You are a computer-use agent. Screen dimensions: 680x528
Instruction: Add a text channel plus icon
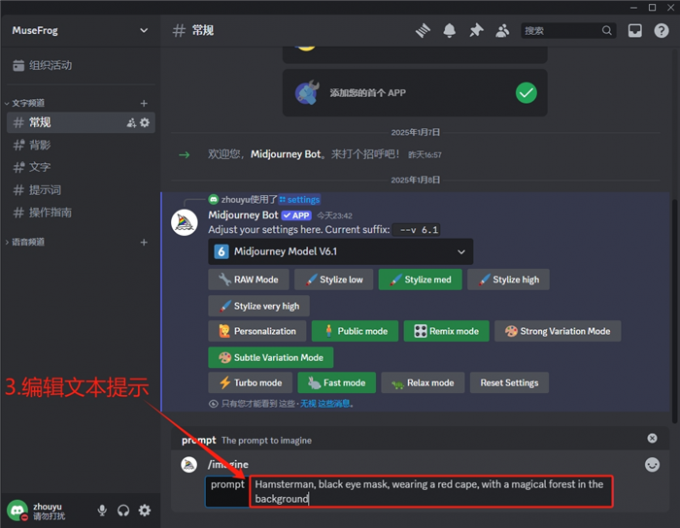[144, 103]
